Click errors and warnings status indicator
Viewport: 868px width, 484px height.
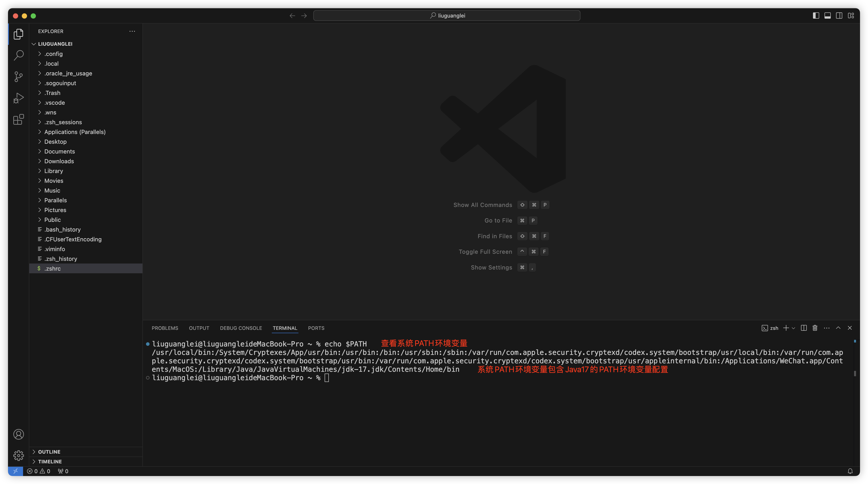[x=38, y=471]
